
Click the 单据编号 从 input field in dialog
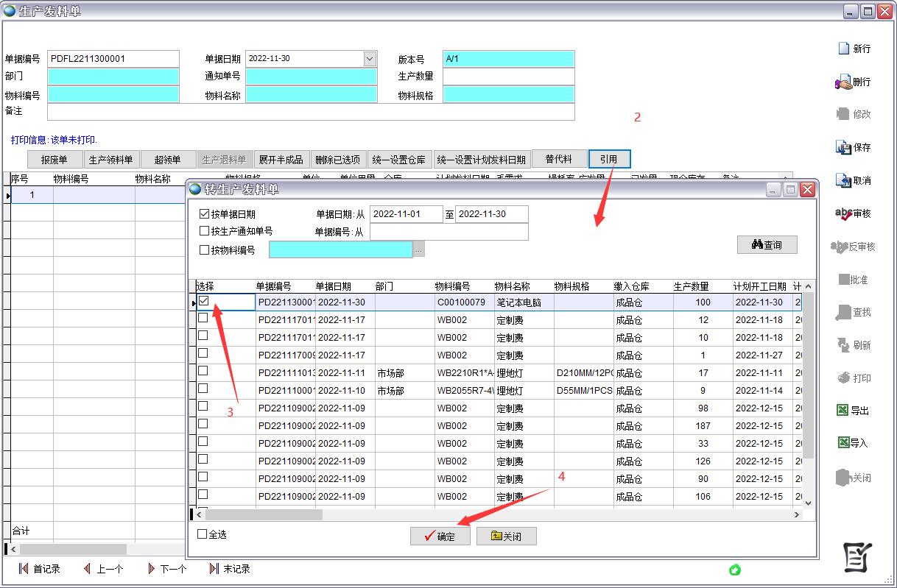448,232
